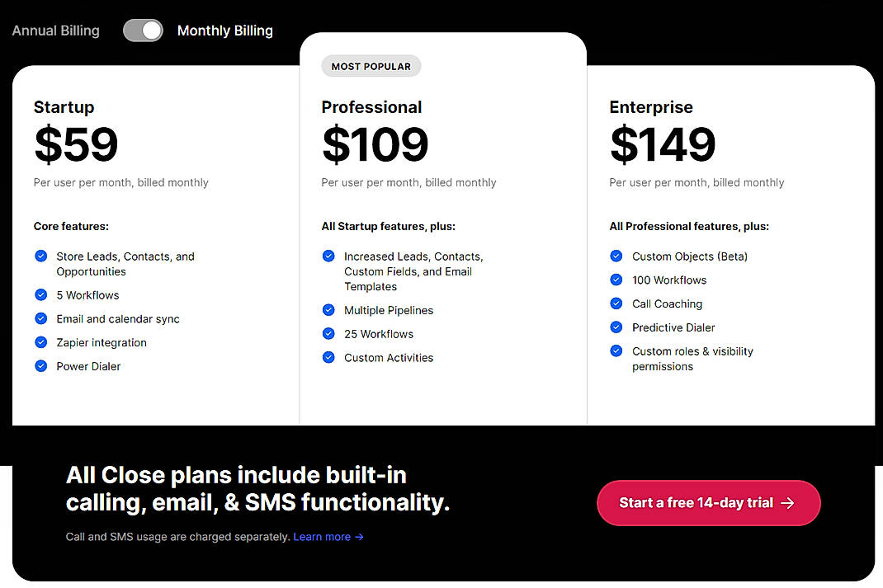Screen dimensions: 883x588
Task: Open the Learn more link
Action: pos(328,537)
